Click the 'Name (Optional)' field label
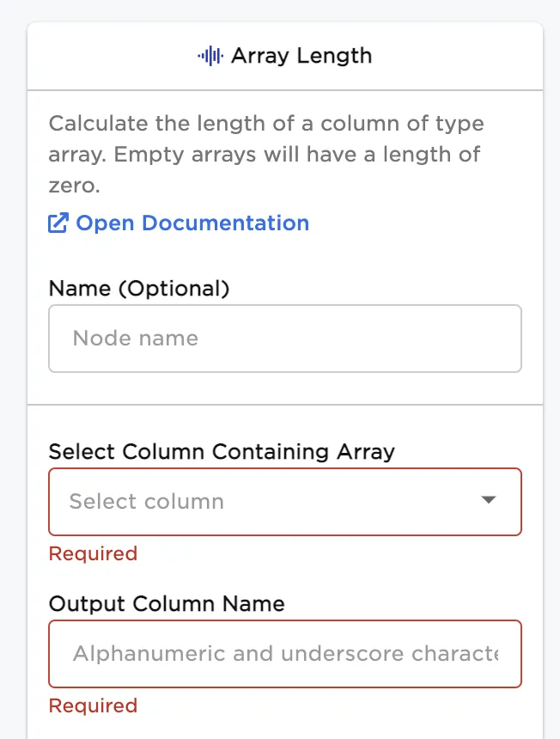The width and height of the screenshot is (560, 739). [x=139, y=289]
